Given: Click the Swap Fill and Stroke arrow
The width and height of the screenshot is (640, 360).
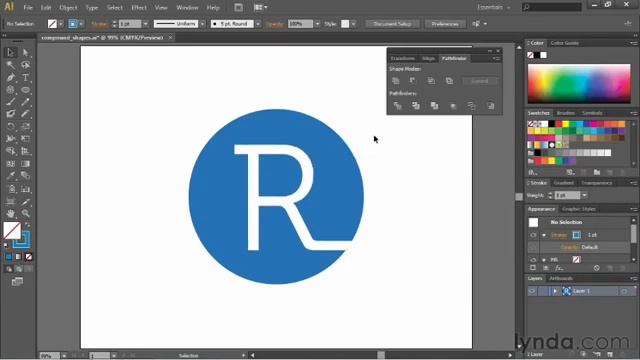Looking at the screenshot, I should point(27,224).
